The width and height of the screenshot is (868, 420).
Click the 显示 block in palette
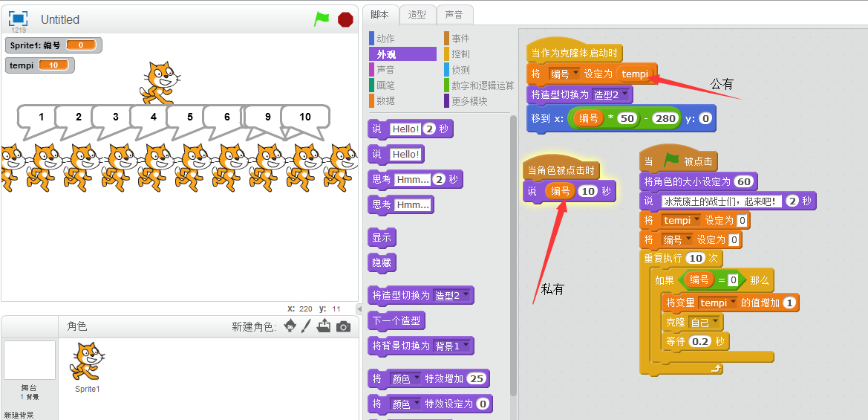[382, 238]
